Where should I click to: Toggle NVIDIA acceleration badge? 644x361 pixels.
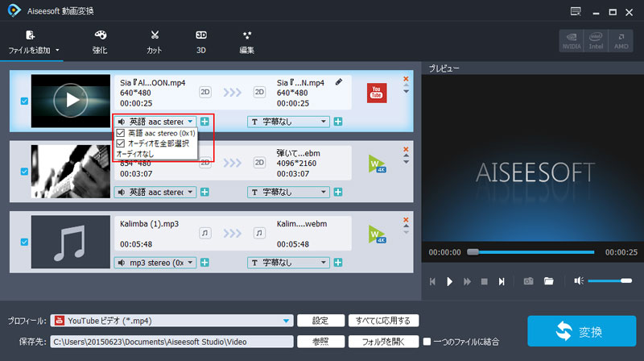click(x=572, y=41)
